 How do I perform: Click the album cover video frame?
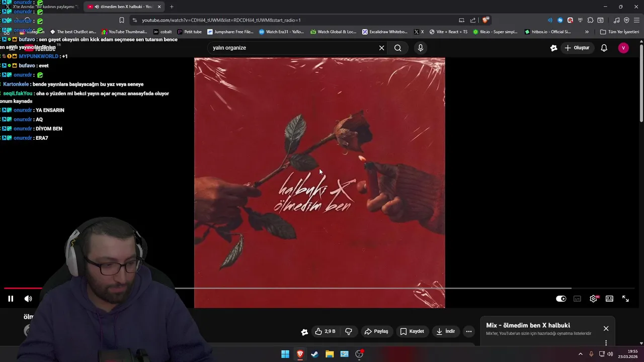(x=319, y=183)
